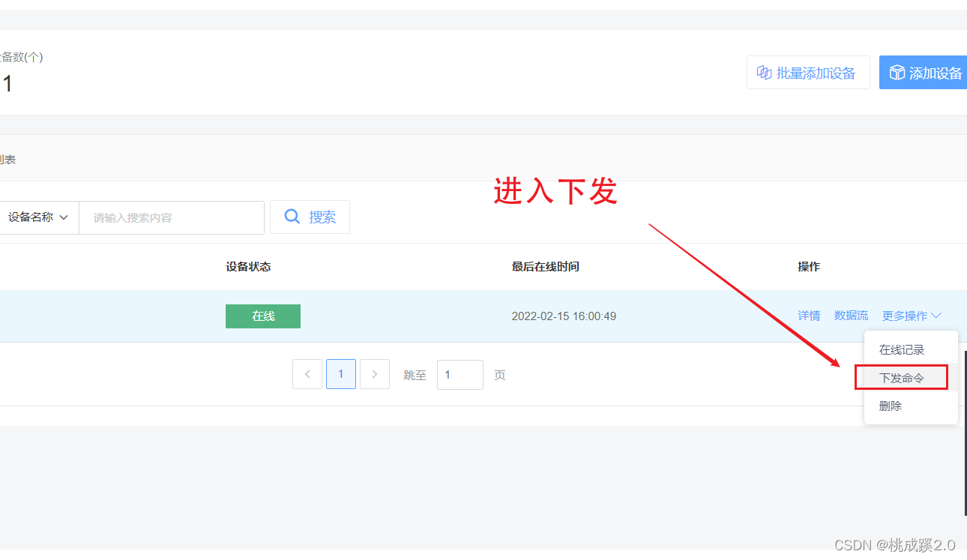Viewport: 967px width, 560px height.
Task: Choose 删除 to delete the device
Action: point(889,406)
